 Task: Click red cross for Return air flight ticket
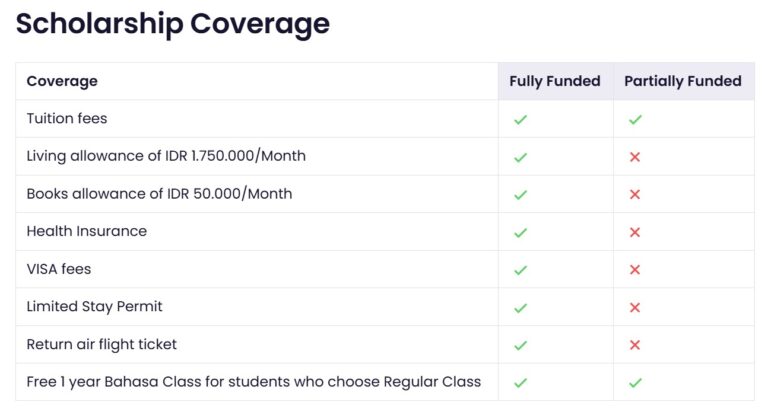pyautogui.click(x=635, y=345)
